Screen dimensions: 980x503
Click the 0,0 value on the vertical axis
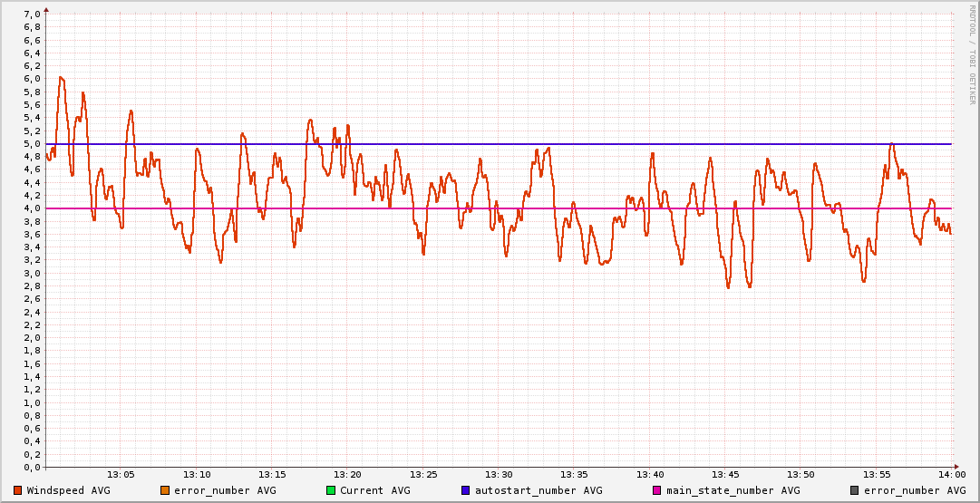tap(31, 468)
